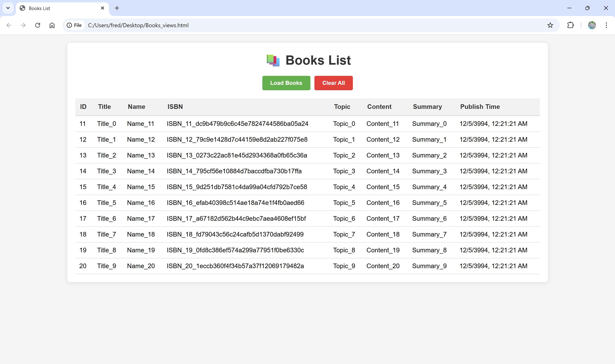The width and height of the screenshot is (615, 364).
Task: Open Chrome's three-dot menu
Action: 606,25
